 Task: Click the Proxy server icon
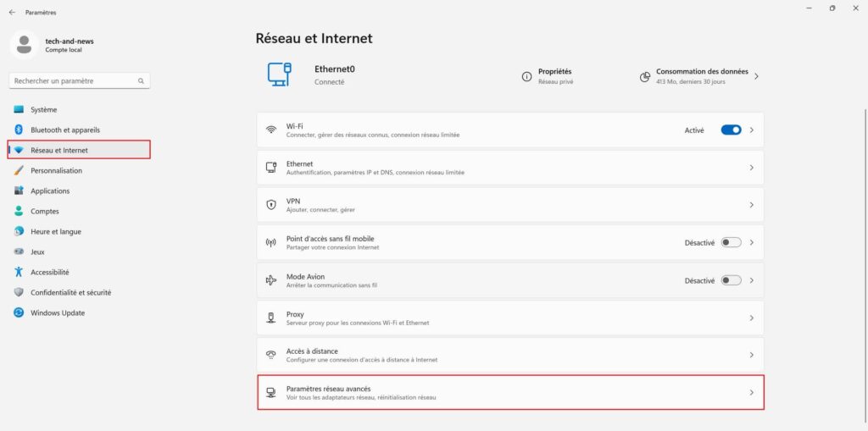tap(270, 318)
